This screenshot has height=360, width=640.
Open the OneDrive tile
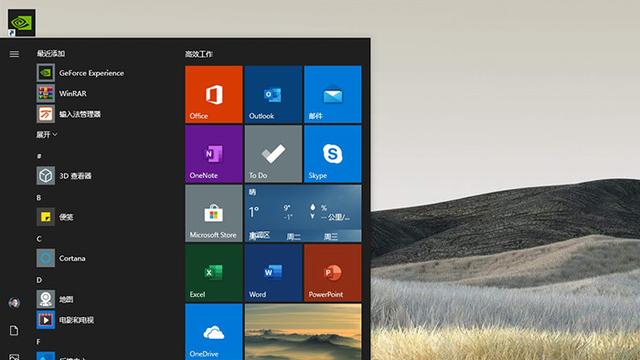[214, 332]
